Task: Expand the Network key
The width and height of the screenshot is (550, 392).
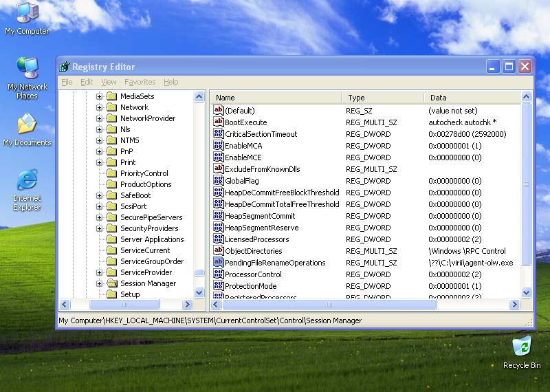Action: pyautogui.click(x=99, y=107)
